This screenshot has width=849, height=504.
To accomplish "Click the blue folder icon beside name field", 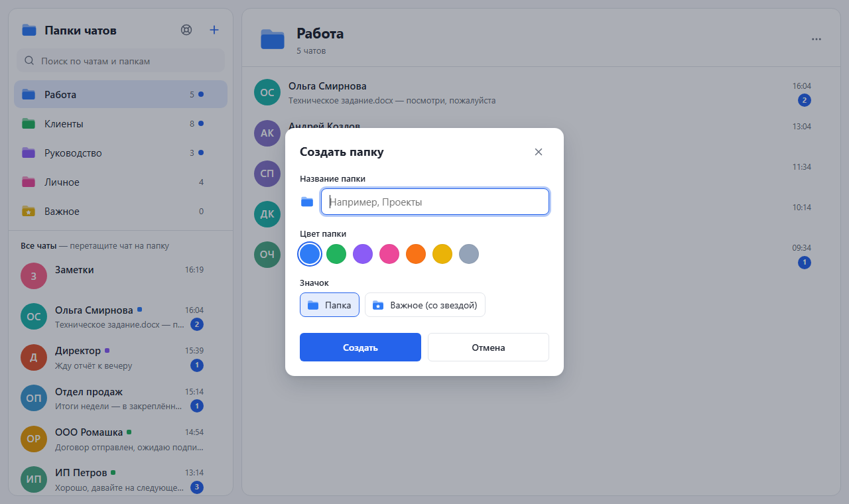I will click(x=307, y=202).
